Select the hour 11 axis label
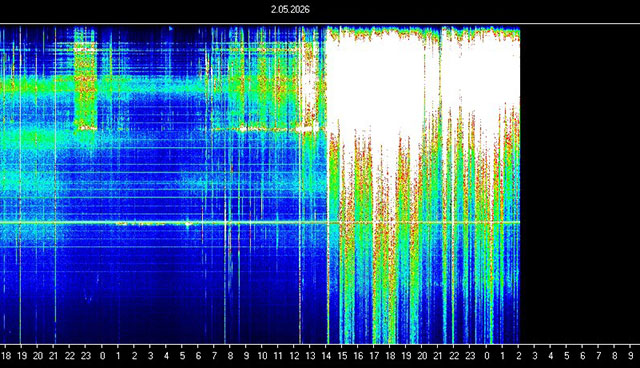 tap(278, 356)
